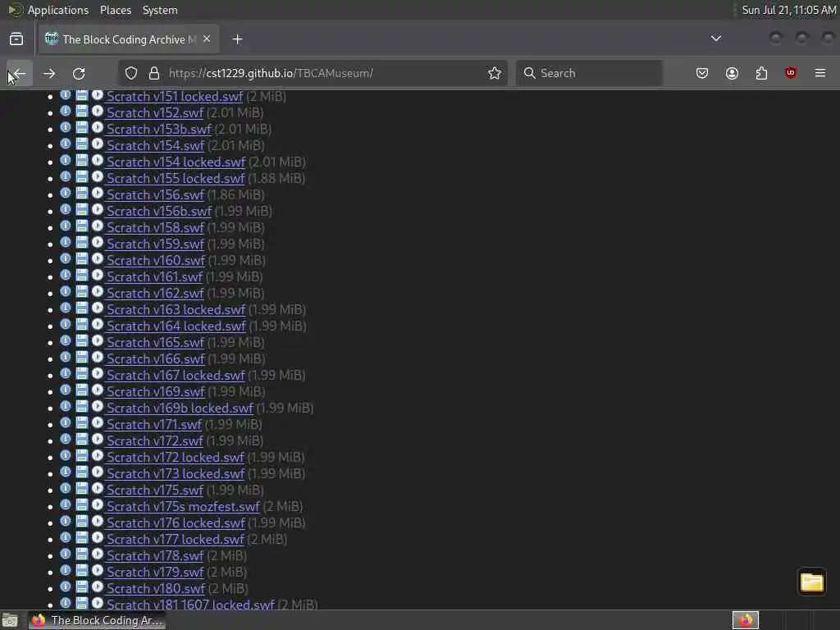Open Pocket save icon in toolbar
The height and width of the screenshot is (630, 840).
tap(702, 73)
